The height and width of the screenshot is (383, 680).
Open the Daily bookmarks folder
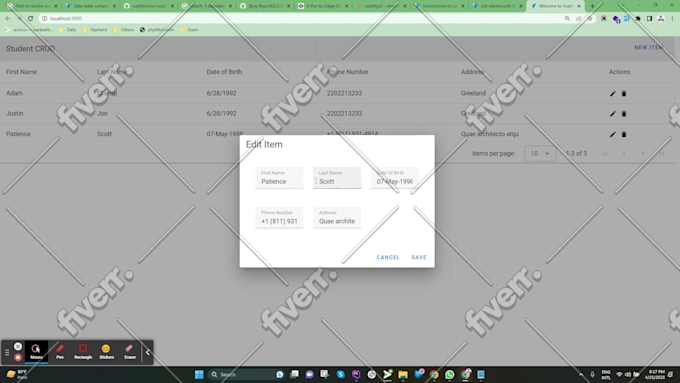click(x=68, y=30)
